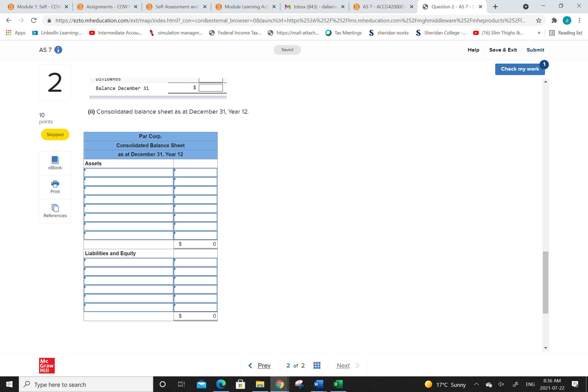Click the Check my work button
Image resolution: width=588 pixels, height=392 pixels.
pyautogui.click(x=520, y=69)
